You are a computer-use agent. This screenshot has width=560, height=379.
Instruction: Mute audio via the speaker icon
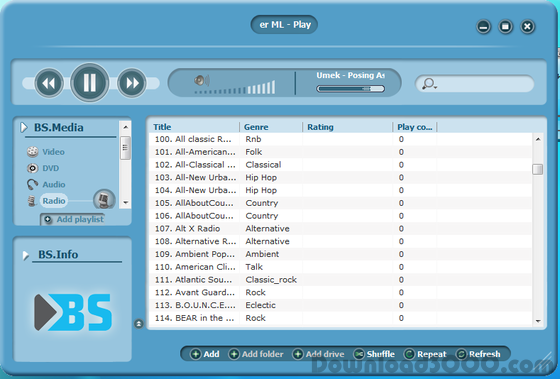(x=202, y=80)
